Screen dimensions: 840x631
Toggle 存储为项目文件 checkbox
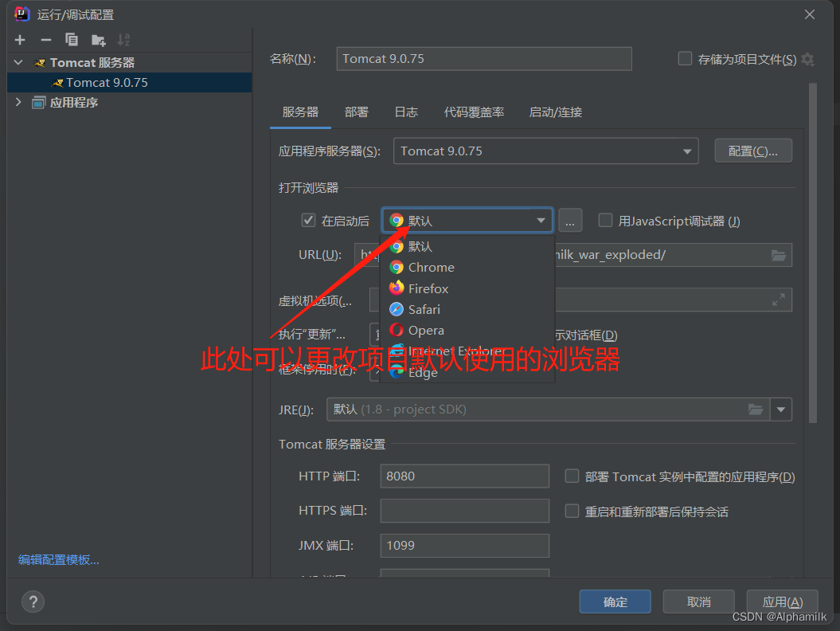click(x=685, y=58)
